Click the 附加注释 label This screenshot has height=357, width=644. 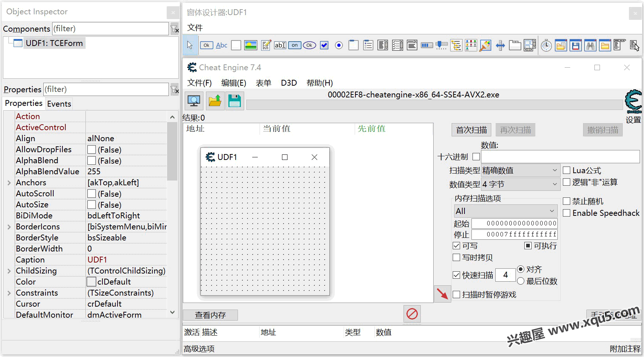pyautogui.click(x=625, y=349)
